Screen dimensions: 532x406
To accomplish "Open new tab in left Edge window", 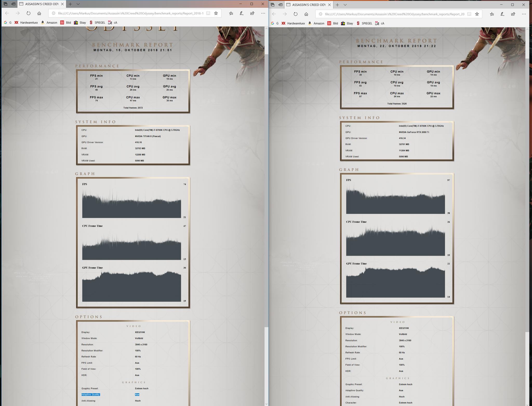I will pyautogui.click(x=70, y=4).
